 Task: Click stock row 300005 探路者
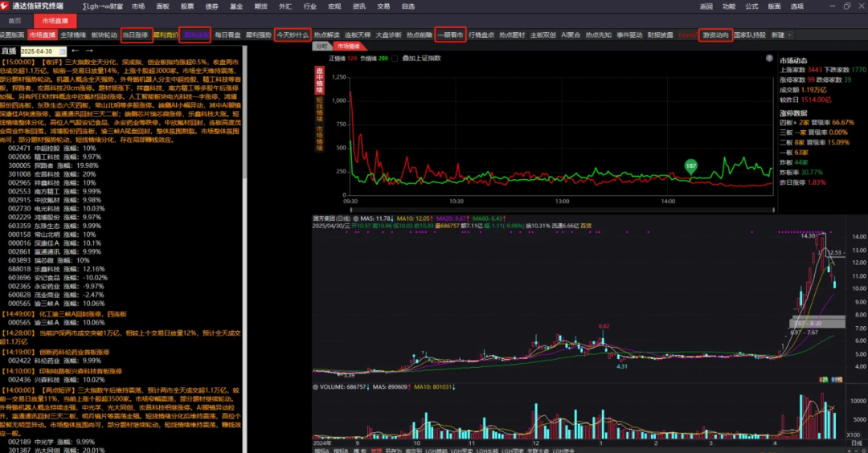[53, 165]
